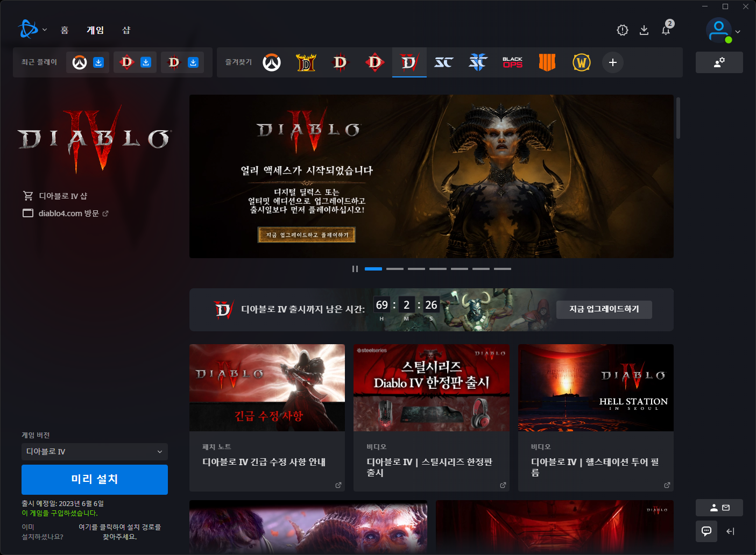Select the first carousel slide indicator
Image resolution: width=756 pixels, height=555 pixels.
[x=373, y=269]
